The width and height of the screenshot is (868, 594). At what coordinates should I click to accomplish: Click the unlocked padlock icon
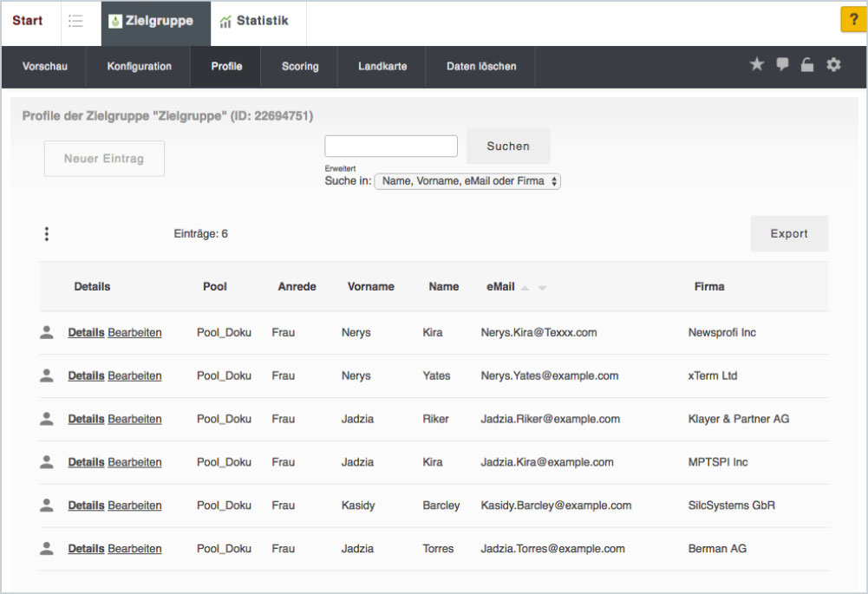807,65
